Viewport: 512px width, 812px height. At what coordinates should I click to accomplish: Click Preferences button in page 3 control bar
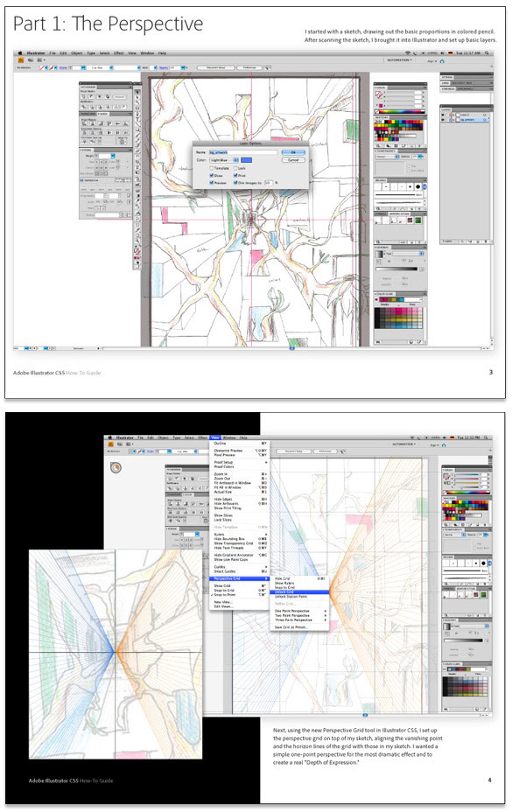[x=249, y=68]
